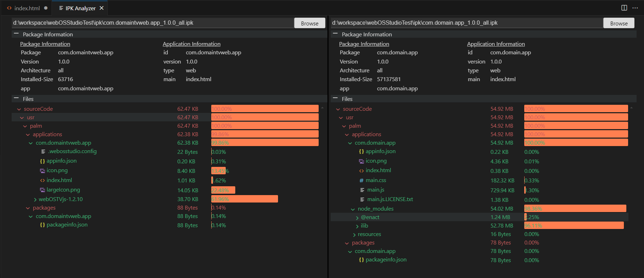Click the 0.22 KB appinfo.json braces icon
This screenshot has width=644, height=278.
click(361, 152)
